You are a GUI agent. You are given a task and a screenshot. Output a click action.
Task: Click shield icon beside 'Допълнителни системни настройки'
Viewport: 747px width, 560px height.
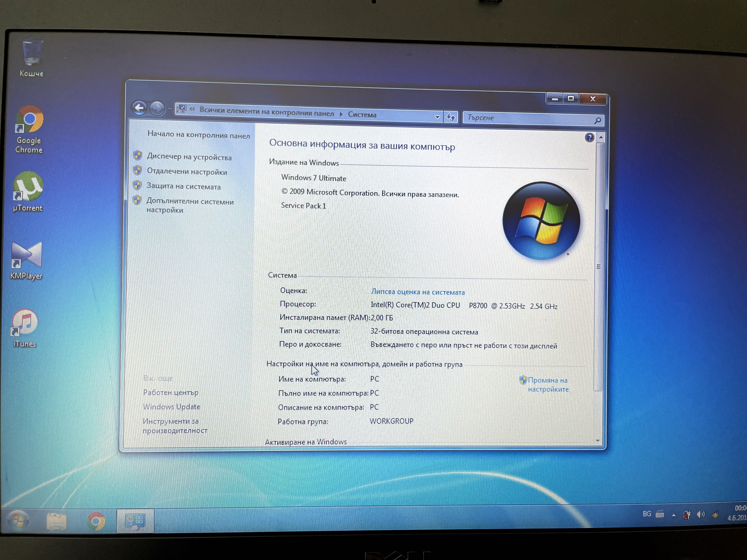tap(137, 200)
